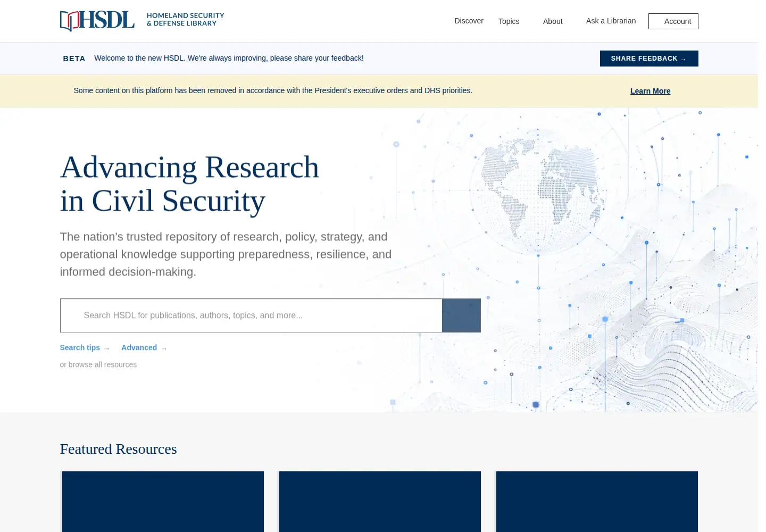Open the first Featured Resources card
The image size is (766, 532).
(163, 501)
